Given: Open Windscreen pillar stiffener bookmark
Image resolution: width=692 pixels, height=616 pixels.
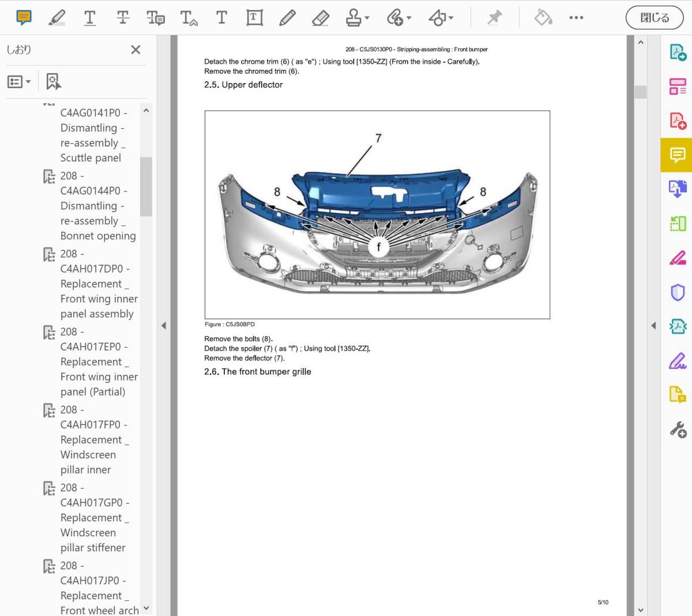Looking at the screenshot, I should (95, 517).
